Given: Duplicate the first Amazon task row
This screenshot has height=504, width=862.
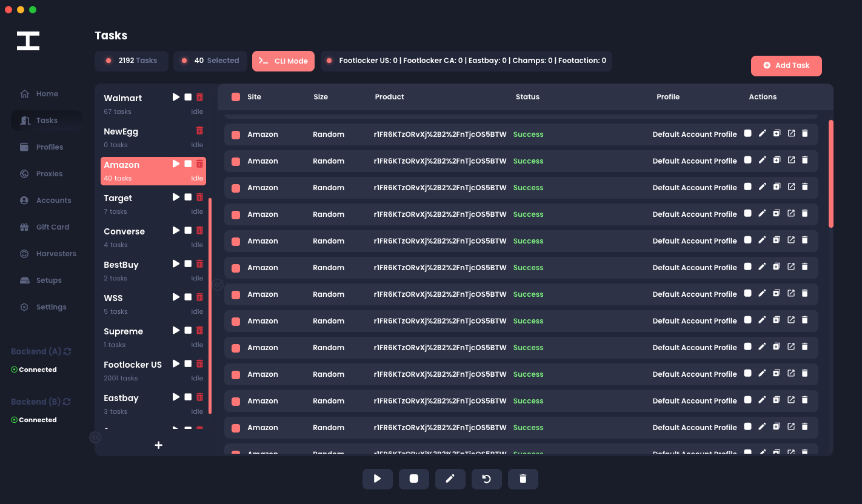Looking at the screenshot, I should coord(777,134).
